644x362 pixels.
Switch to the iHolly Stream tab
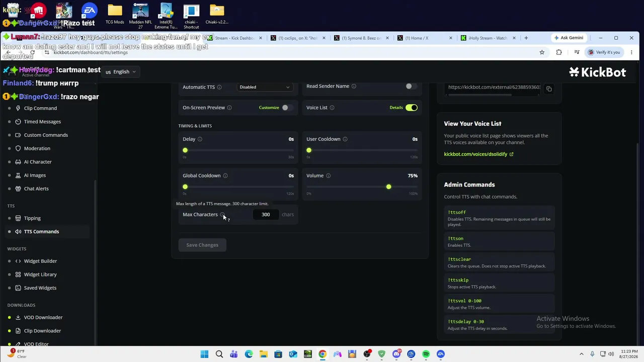click(487, 38)
